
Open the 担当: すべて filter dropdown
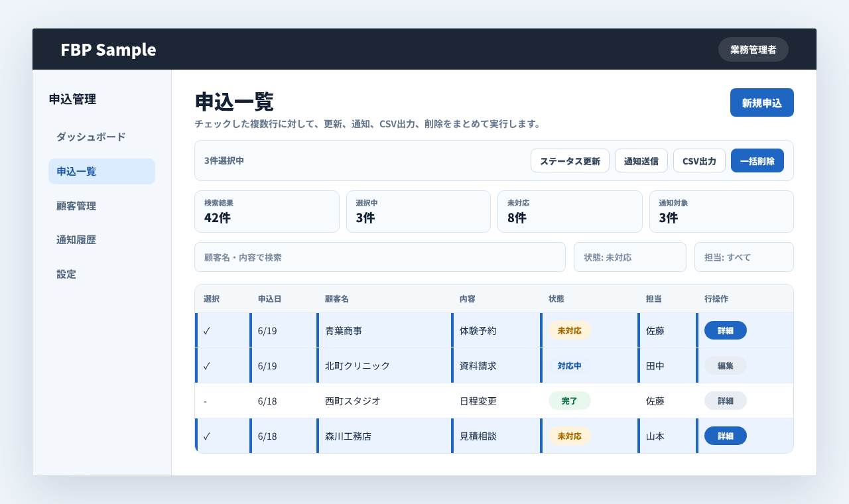[744, 257]
